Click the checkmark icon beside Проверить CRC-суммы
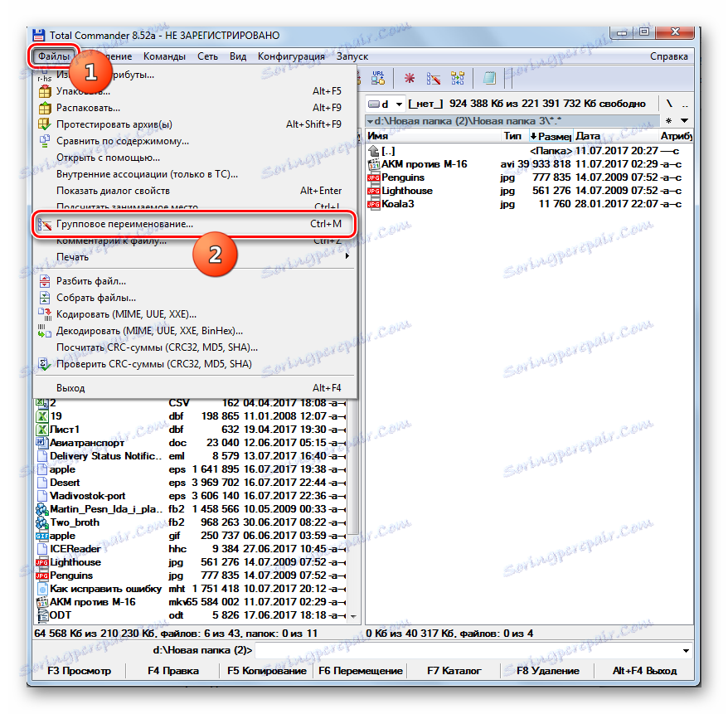Image resolution: width=728 pixels, height=714 pixels. pyautogui.click(x=45, y=364)
